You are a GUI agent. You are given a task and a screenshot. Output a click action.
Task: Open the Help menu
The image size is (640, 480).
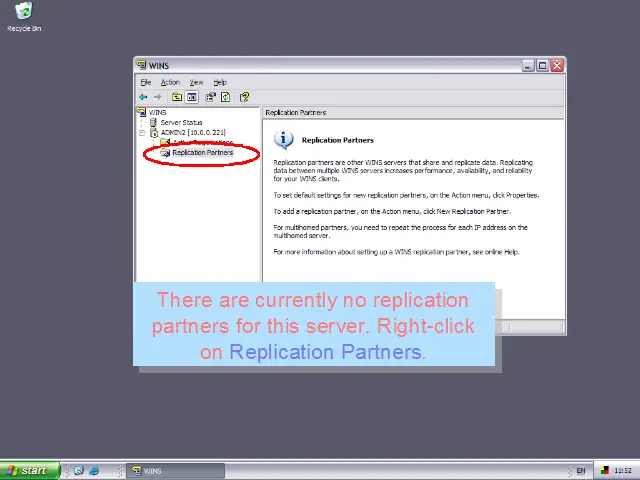tap(220, 82)
